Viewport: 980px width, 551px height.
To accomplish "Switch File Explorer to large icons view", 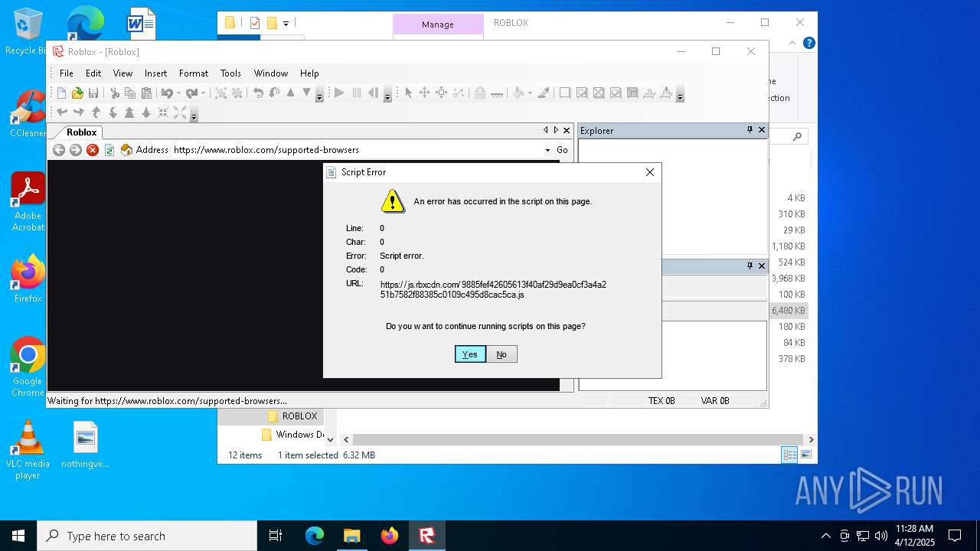I will click(805, 455).
